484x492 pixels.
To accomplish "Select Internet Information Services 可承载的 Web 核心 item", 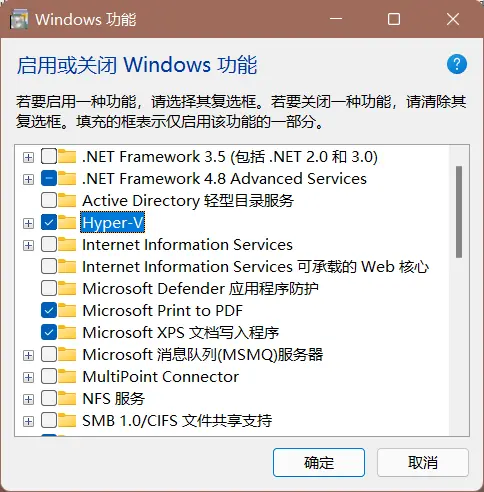I will coord(255,267).
